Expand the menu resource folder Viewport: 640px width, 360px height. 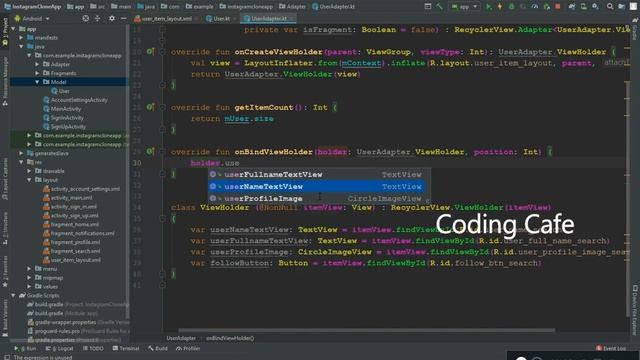pos(29,269)
